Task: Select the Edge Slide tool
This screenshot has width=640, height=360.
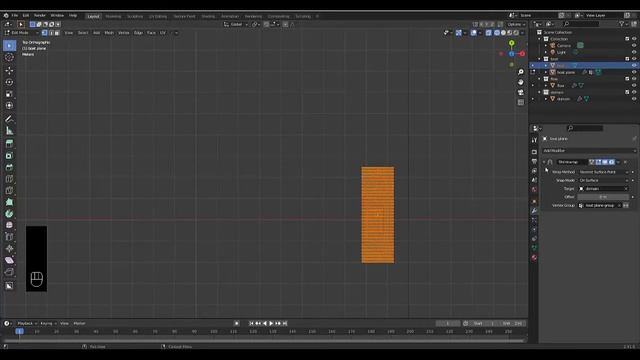Action: pos(9,237)
